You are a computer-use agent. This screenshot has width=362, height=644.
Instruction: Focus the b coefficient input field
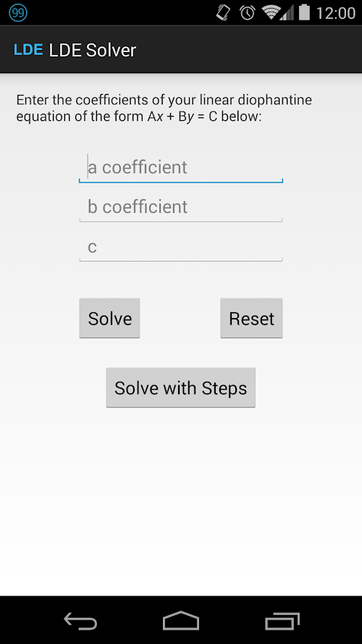(181, 206)
